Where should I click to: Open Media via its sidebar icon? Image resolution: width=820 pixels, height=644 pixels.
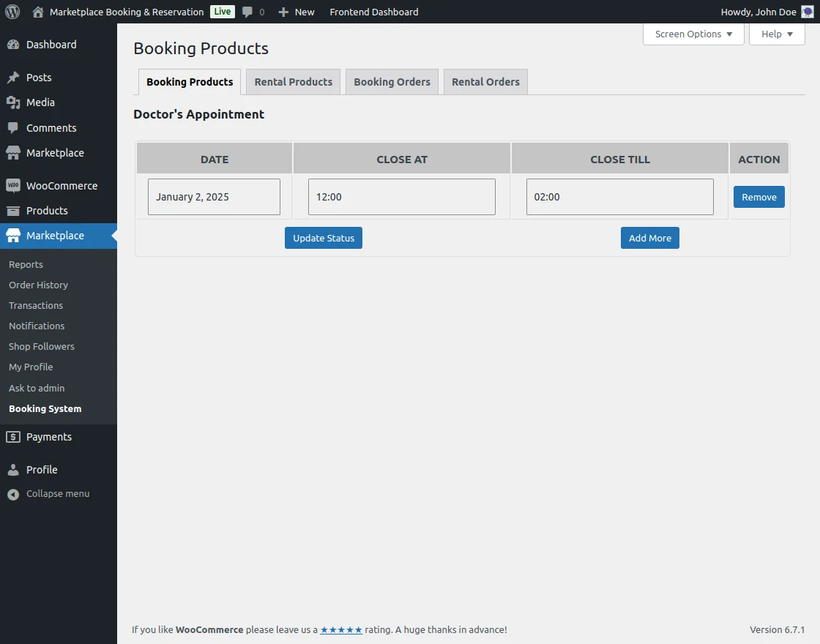click(x=13, y=102)
